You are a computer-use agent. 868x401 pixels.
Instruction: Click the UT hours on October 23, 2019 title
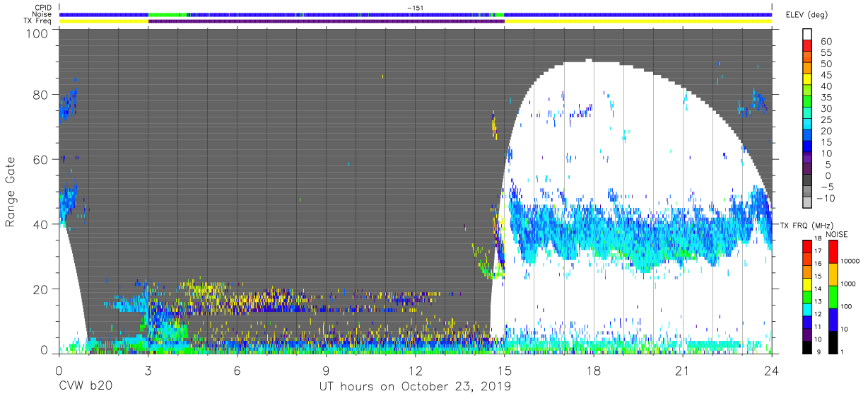415,386
